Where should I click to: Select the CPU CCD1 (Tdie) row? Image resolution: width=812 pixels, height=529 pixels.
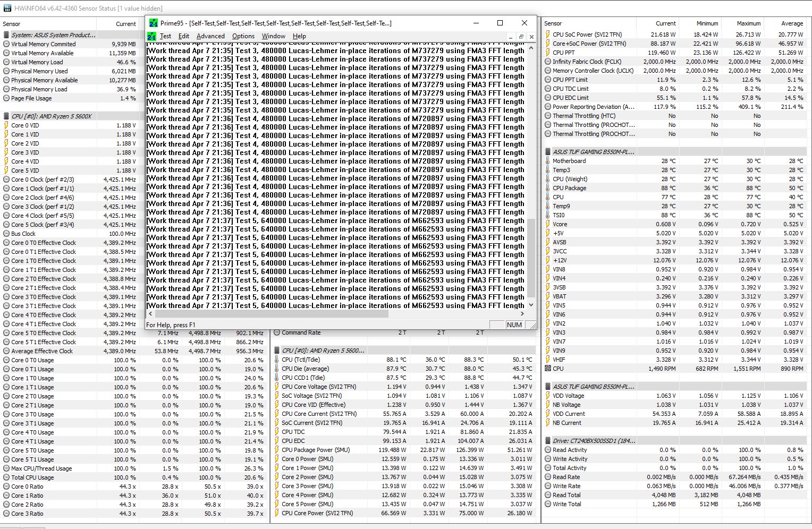coord(404,378)
